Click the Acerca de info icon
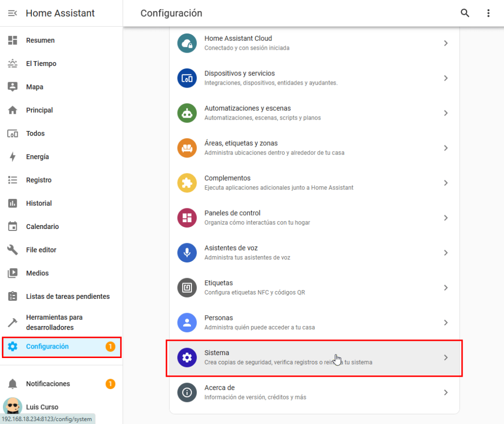Image resolution: width=504 pixels, height=424 pixels. [187, 392]
